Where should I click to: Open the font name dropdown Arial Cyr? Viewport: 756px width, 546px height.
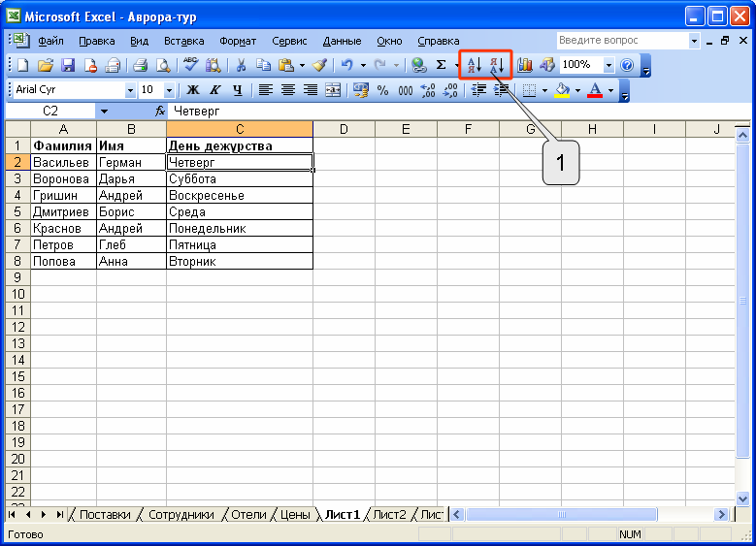coord(130,90)
